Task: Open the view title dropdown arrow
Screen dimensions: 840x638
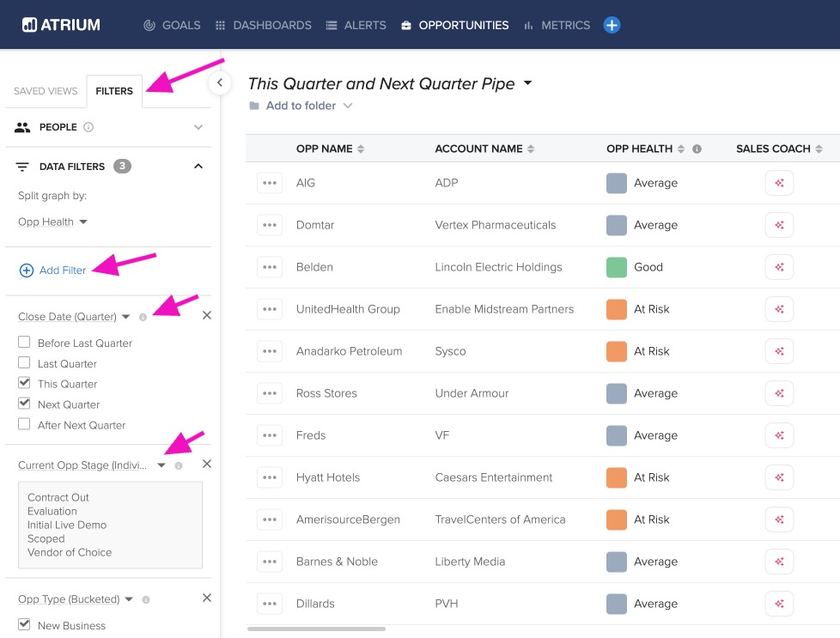Action: click(x=527, y=83)
